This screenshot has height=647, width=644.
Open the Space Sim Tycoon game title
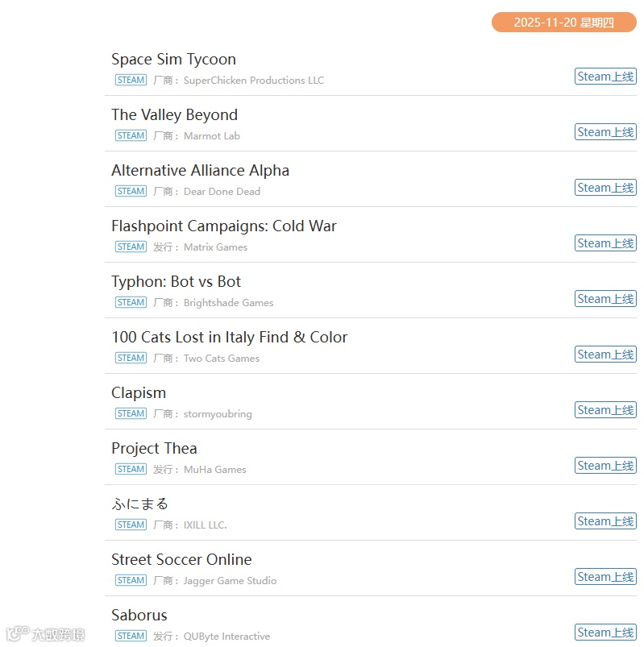(174, 60)
